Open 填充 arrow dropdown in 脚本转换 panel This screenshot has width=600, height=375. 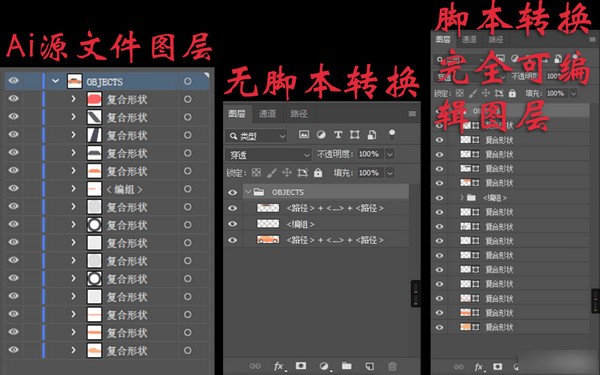tap(573, 93)
